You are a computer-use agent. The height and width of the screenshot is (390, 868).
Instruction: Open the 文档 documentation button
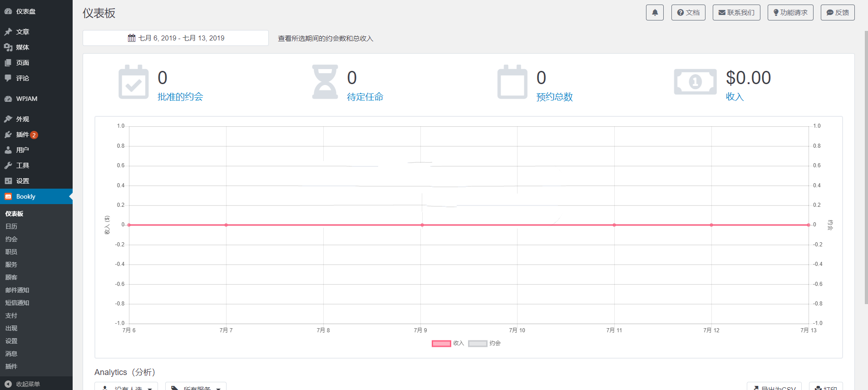tap(688, 13)
